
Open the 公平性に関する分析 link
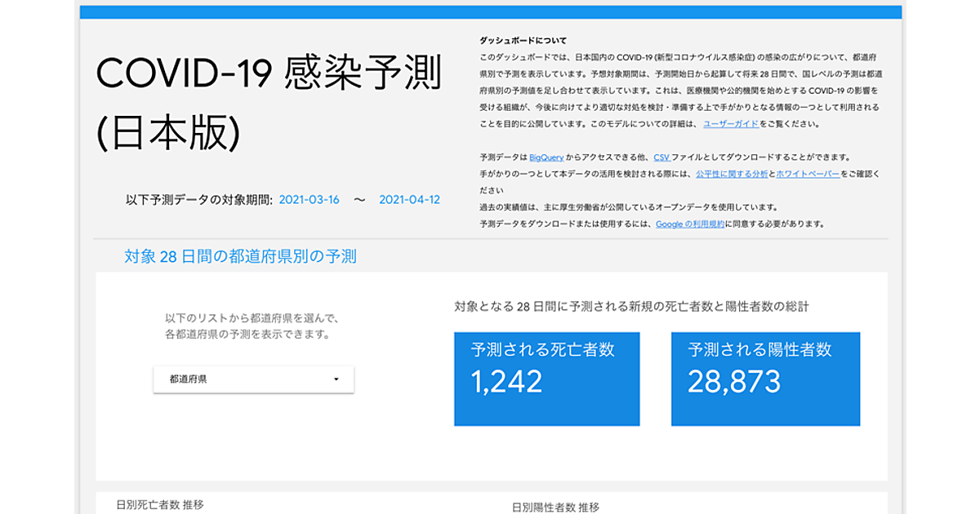click(x=731, y=174)
